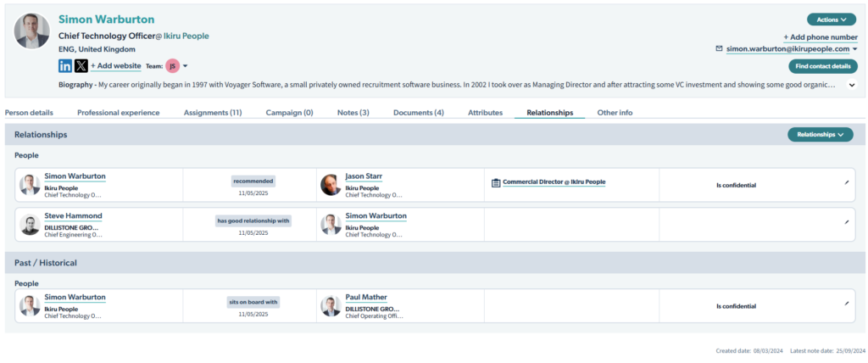Viewport: 868px width, 363px height.
Task: Switch to the Other info tab
Action: pos(615,113)
